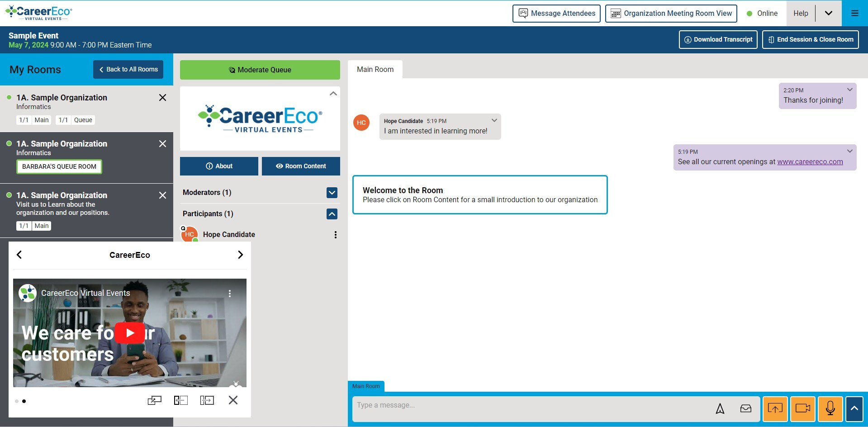
Task: Open the hamburger menu icon
Action: tap(854, 13)
